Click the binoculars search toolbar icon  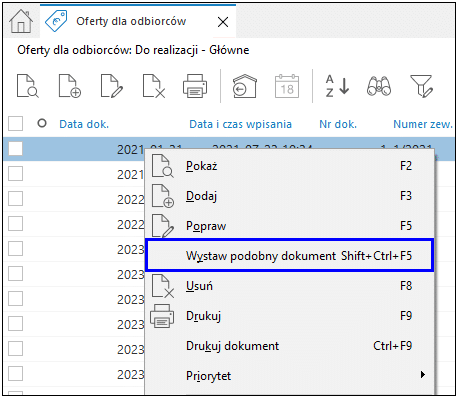379,86
